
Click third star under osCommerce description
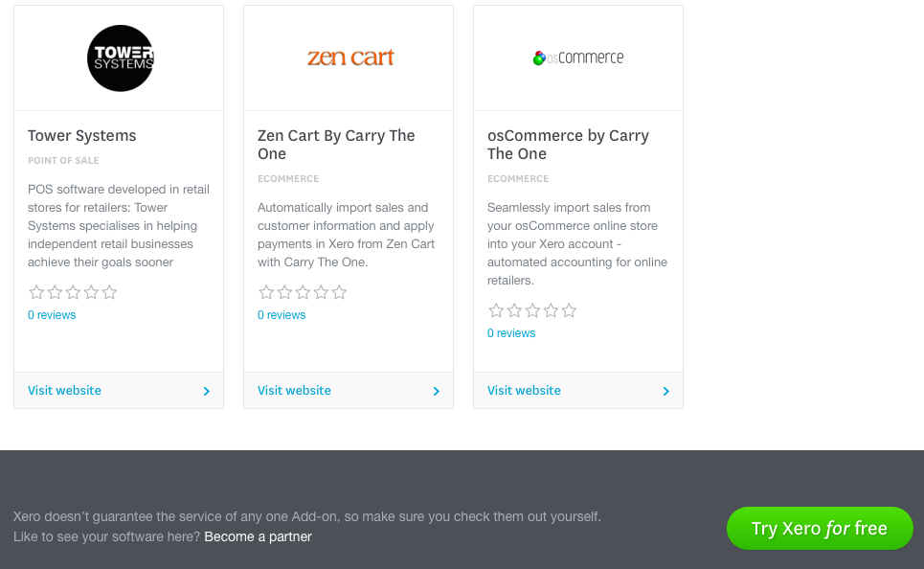click(x=532, y=310)
